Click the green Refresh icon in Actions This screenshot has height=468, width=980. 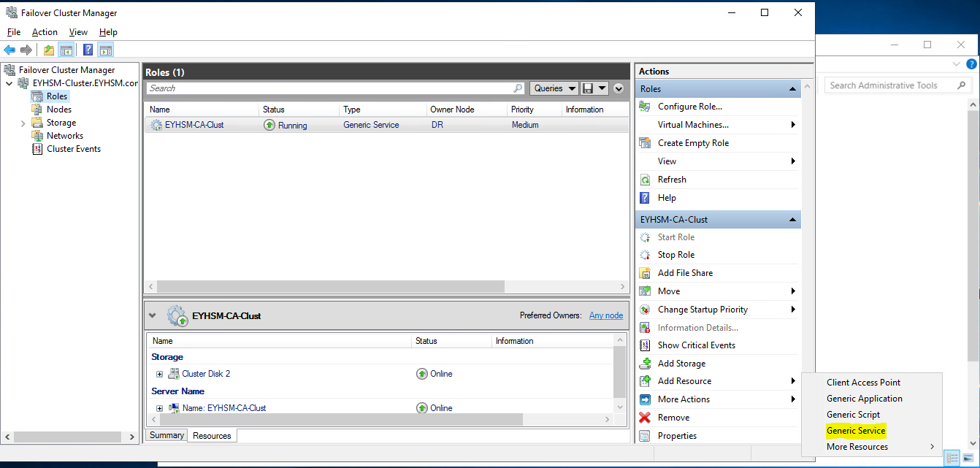(x=645, y=180)
